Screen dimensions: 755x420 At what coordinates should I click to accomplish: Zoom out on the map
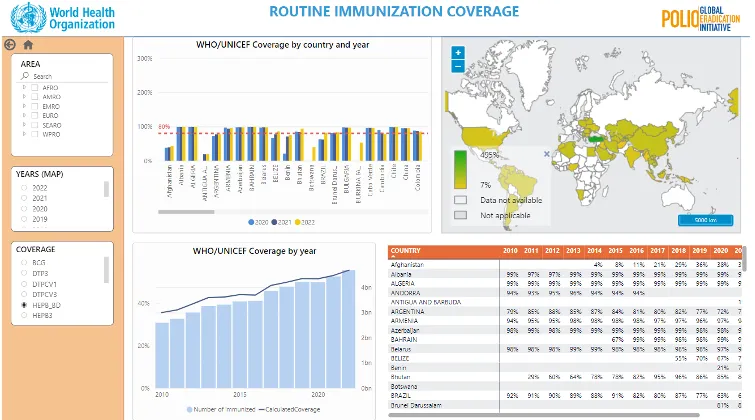click(458, 66)
